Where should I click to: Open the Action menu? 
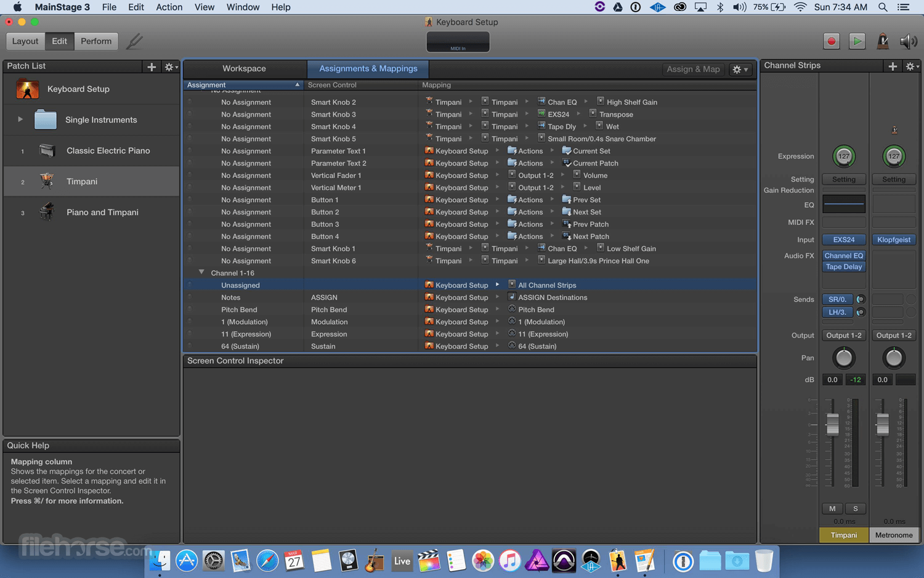click(169, 7)
